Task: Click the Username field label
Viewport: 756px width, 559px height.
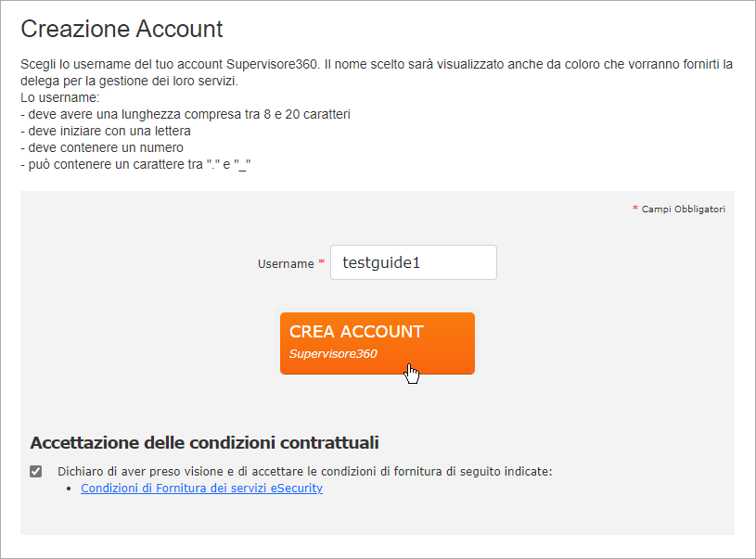Action: tap(286, 263)
